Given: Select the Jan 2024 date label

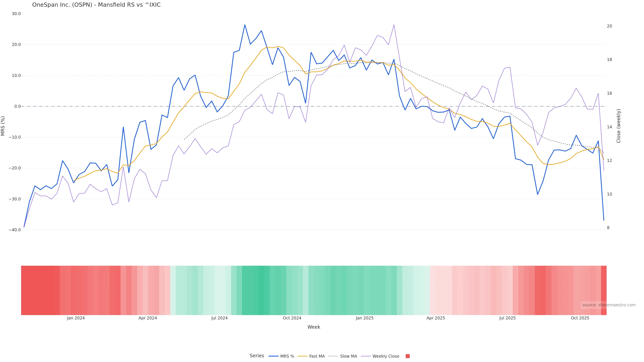Looking at the screenshot, I should pos(76,318).
